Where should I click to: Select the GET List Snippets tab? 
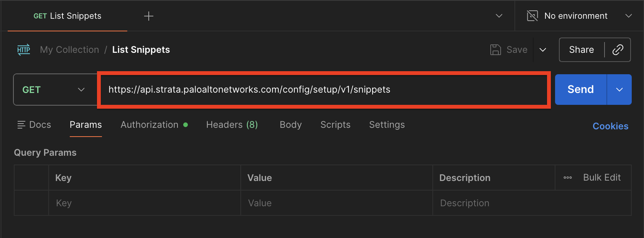pyautogui.click(x=67, y=16)
